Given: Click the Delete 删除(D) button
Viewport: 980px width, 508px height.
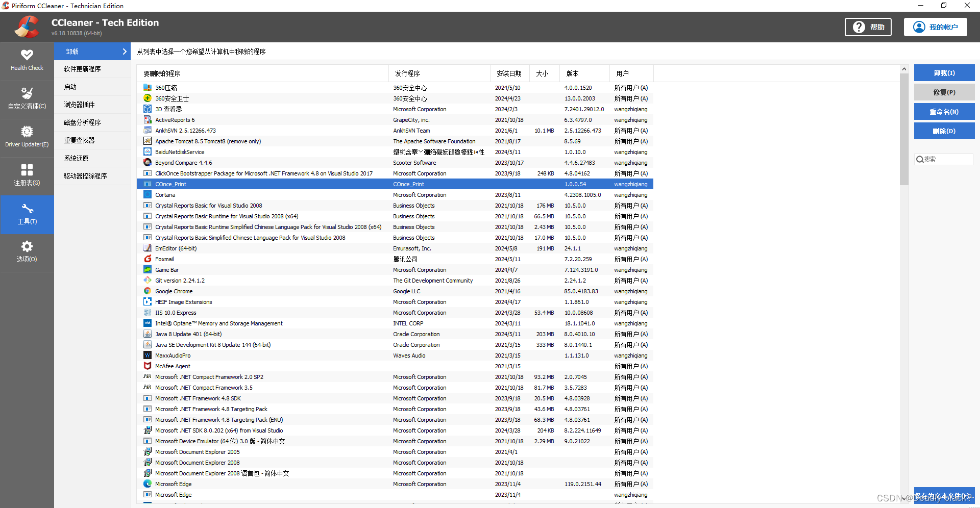Looking at the screenshot, I should tap(944, 131).
